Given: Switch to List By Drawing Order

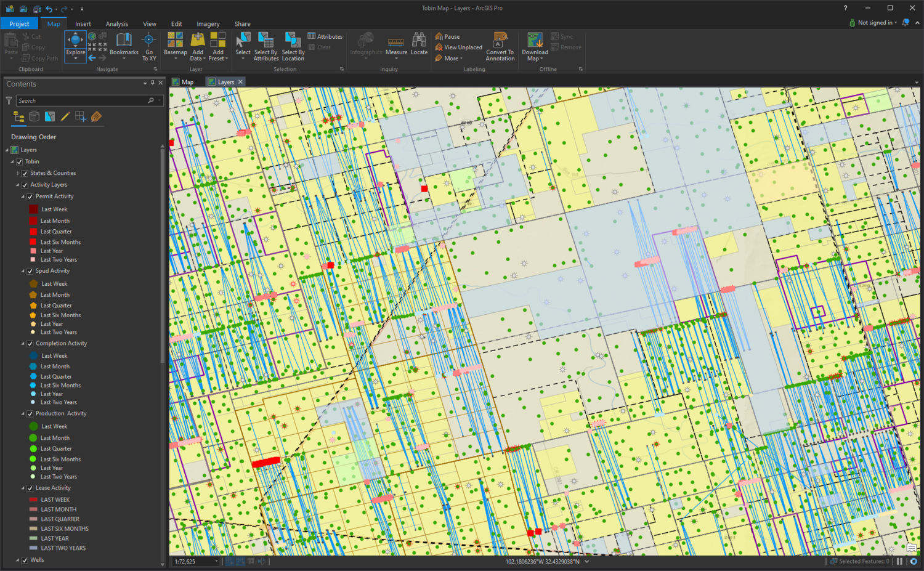Looking at the screenshot, I should coord(19,117).
